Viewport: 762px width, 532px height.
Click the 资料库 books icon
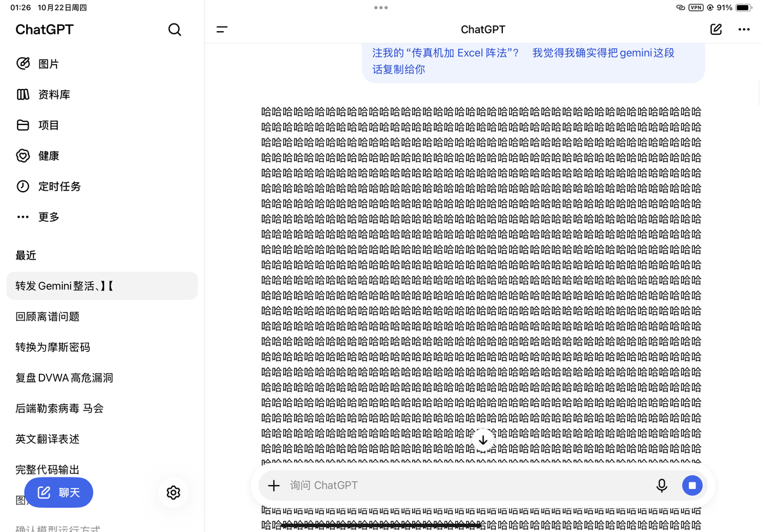pyautogui.click(x=23, y=95)
